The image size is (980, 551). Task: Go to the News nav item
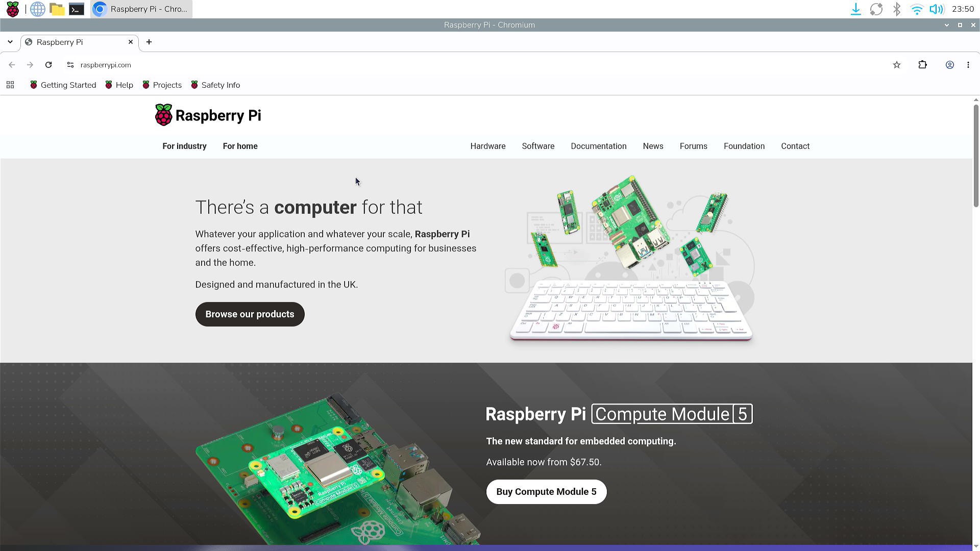653,146
